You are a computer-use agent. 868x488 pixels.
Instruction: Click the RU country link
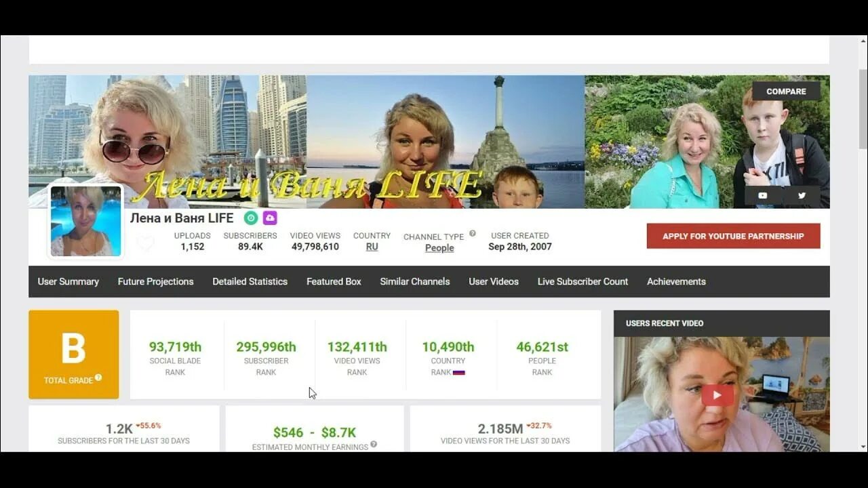pos(372,247)
